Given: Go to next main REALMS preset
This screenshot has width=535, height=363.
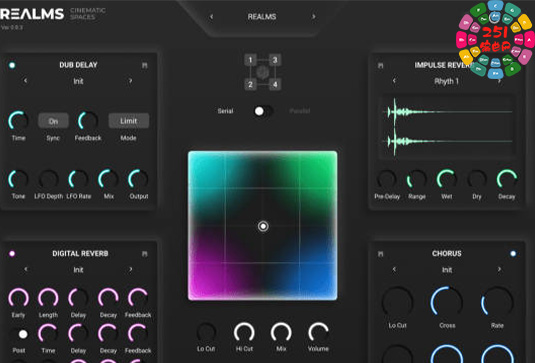Looking at the screenshot, I should [313, 17].
